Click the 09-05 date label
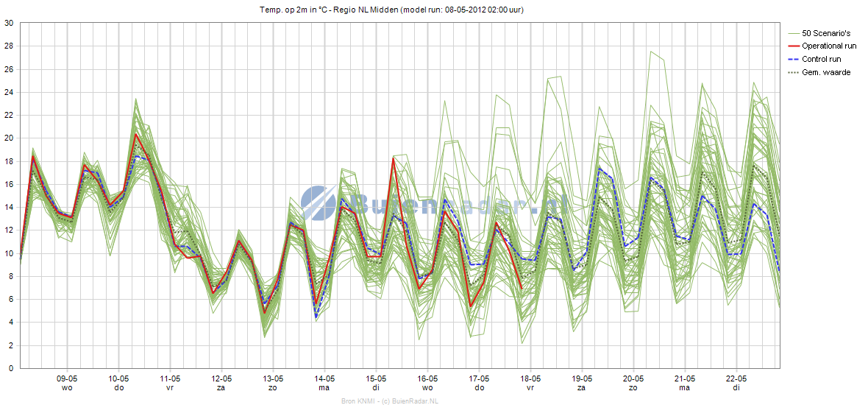The height and width of the screenshot is (405, 868). click(67, 379)
